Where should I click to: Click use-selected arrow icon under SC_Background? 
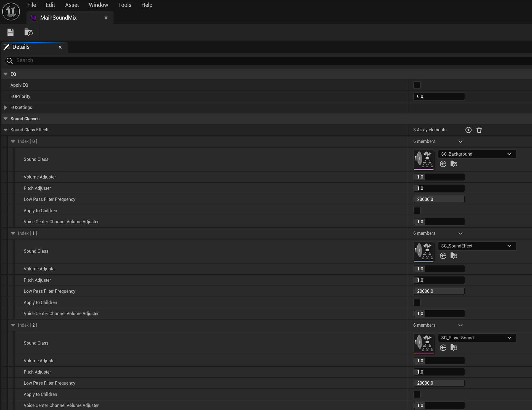click(x=443, y=164)
